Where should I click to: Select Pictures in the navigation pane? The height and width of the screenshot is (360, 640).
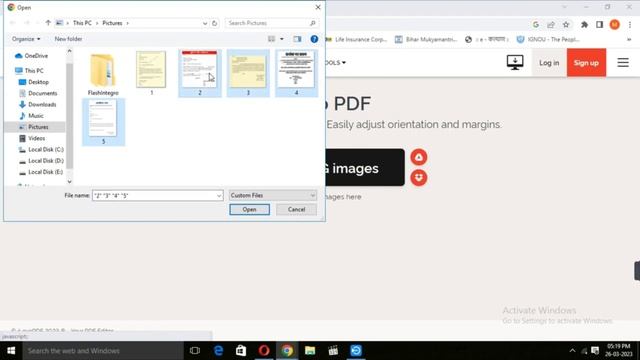point(34,127)
